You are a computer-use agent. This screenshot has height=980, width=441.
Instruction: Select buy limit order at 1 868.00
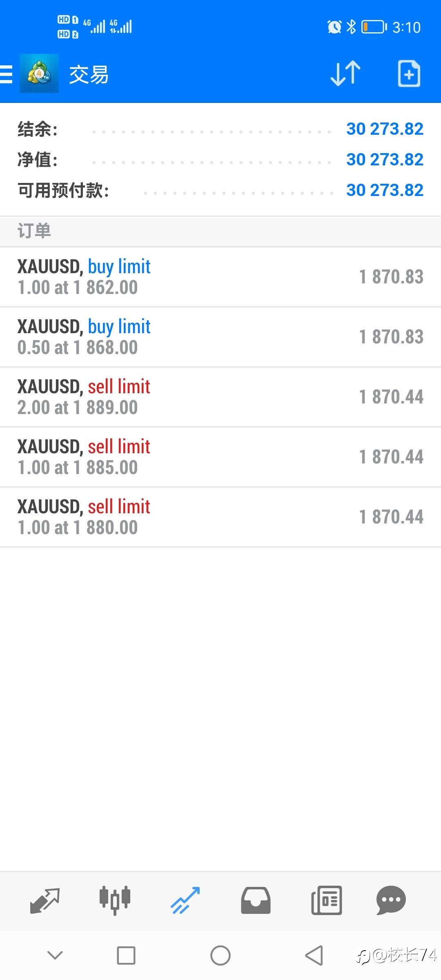[220, 337]
